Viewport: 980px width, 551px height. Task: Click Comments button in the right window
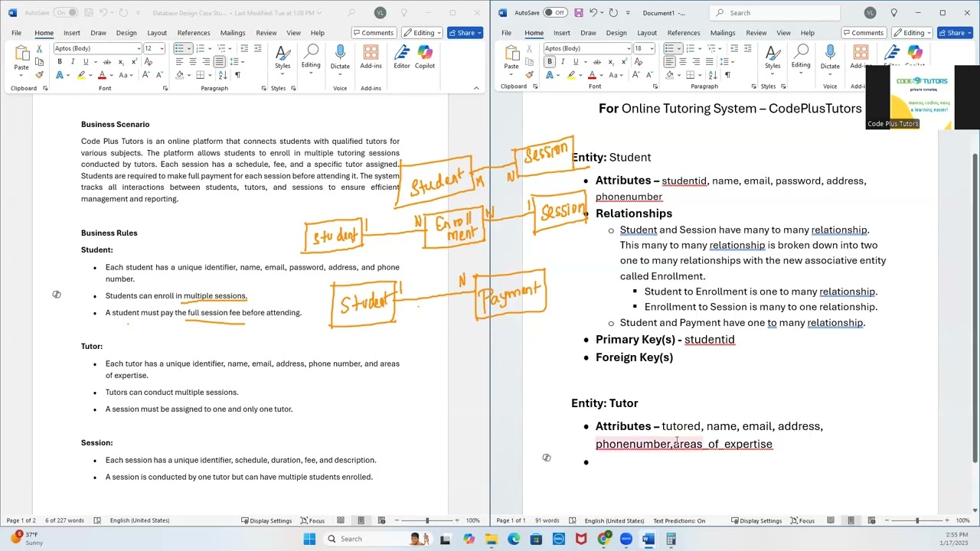864,33
